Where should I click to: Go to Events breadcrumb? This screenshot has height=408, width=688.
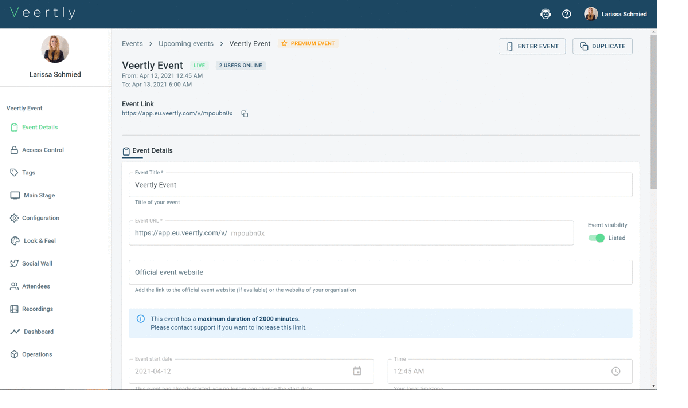point(132,43)
